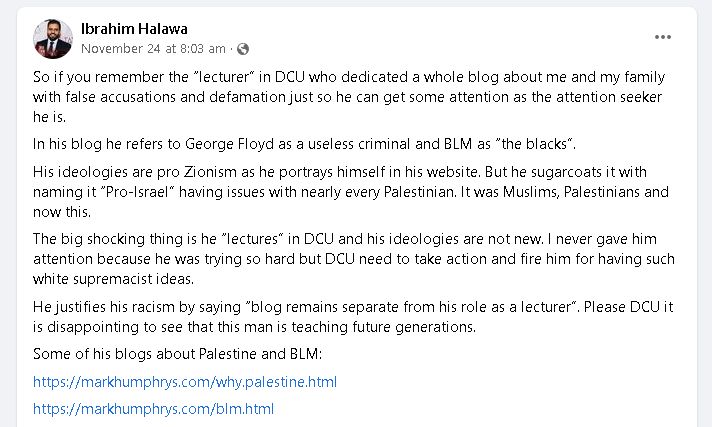Open the post options three-dot menu
Viewport: 712px width, 427px height.
(x=663, y=37)
